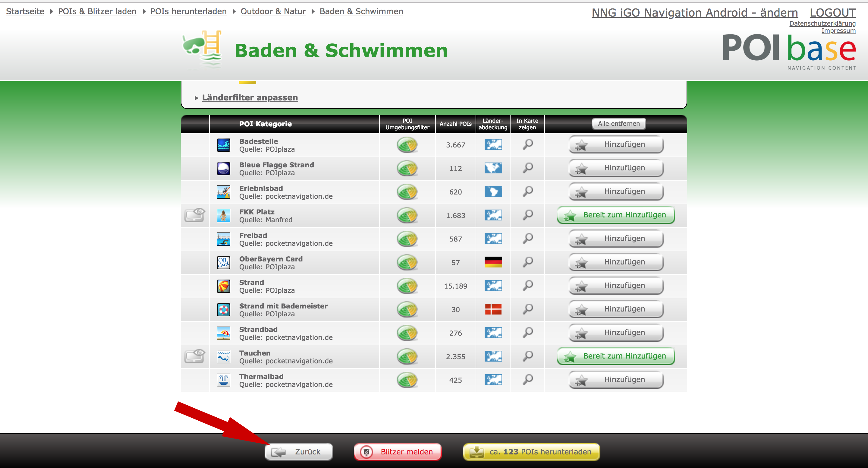This screenshot has height=468, width=868.
Task: Expand Länderfilter anpassen
Action: [x=250, y=98]
